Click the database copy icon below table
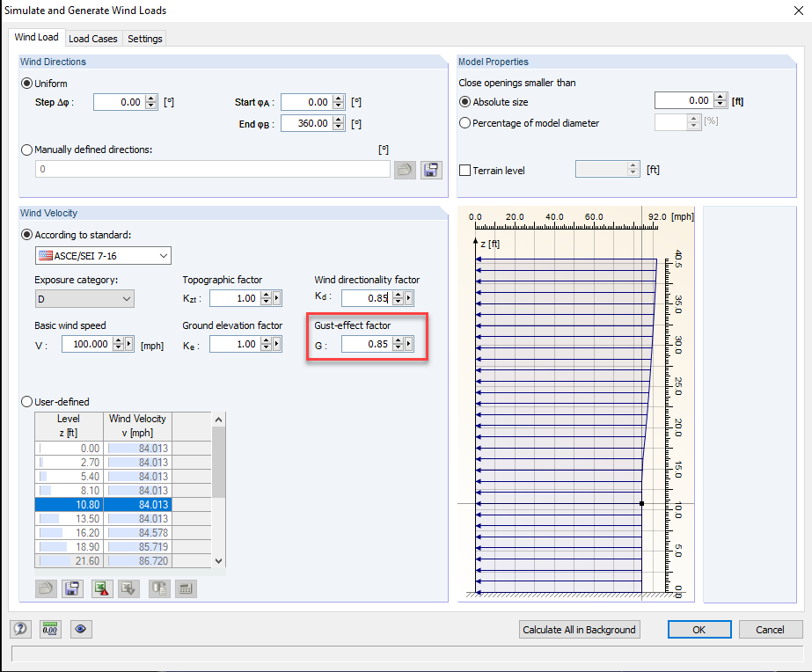 [159, 588]
